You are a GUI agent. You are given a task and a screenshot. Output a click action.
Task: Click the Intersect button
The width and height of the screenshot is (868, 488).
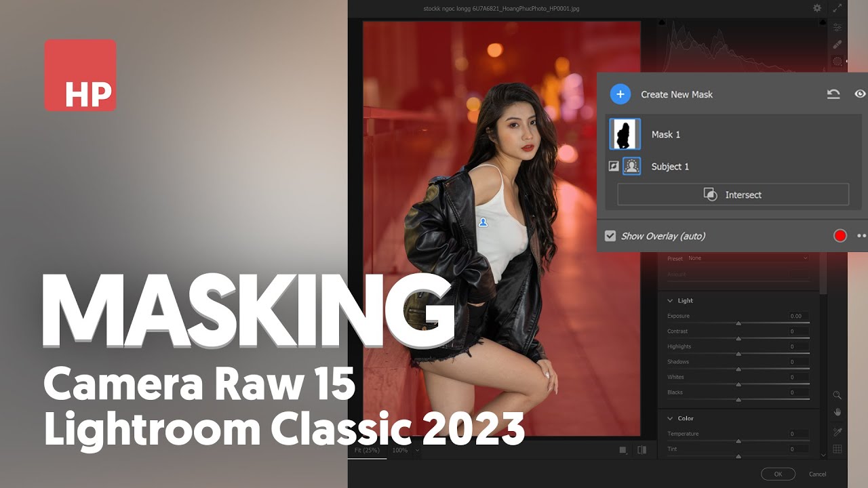coord(732,195)
